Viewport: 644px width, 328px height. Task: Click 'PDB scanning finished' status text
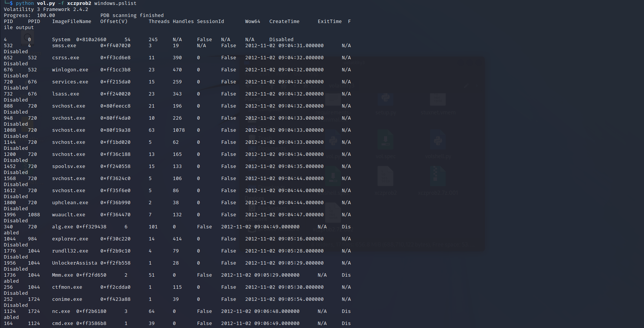(132, 15)
